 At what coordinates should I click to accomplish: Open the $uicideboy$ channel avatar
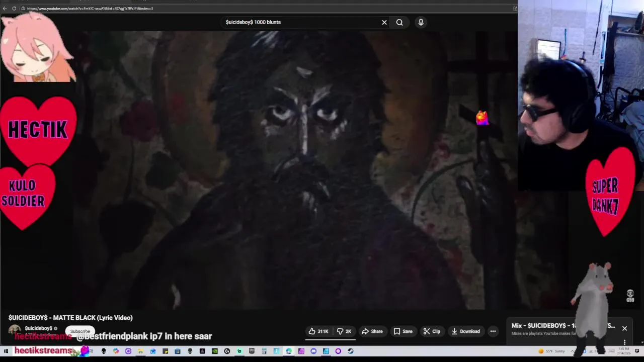15,331
